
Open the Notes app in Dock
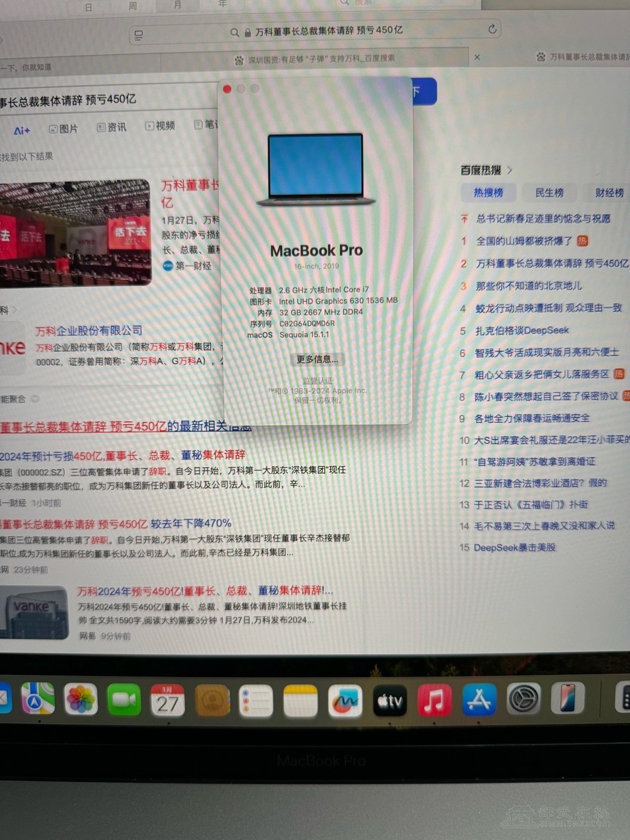pyautogui.click(x=300, y=701)
